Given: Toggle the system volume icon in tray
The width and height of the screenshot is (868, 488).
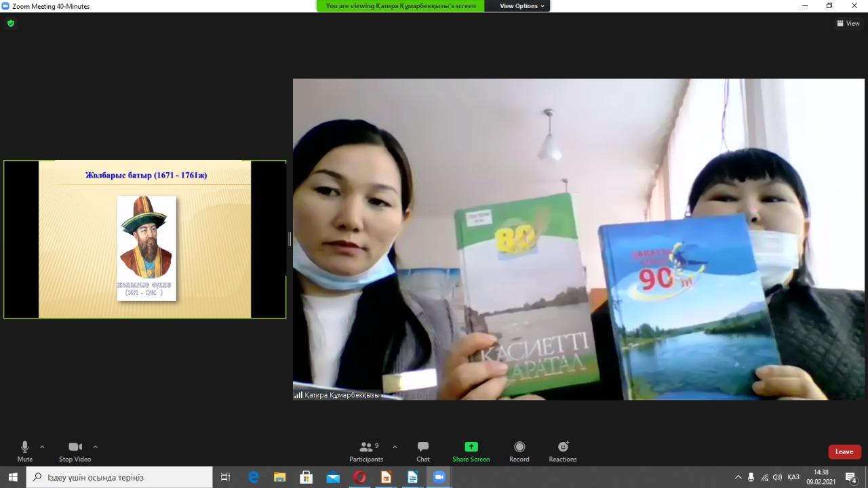Looking at the screenshot, I should coord(777,477).
